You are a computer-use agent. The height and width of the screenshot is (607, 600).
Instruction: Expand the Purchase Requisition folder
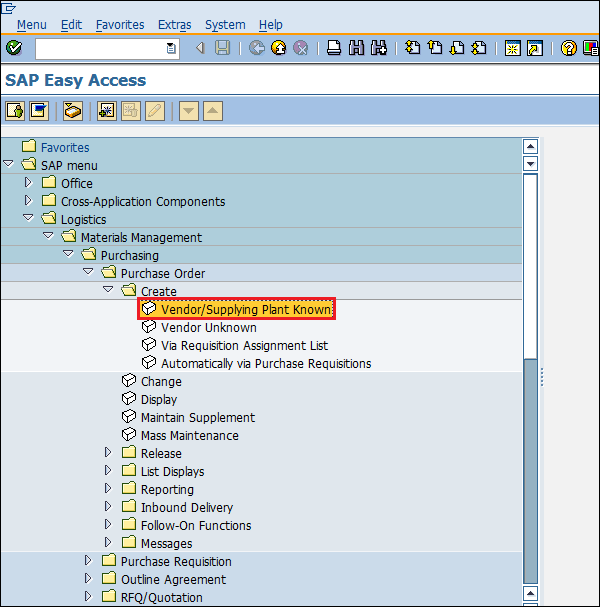[88, 561]
